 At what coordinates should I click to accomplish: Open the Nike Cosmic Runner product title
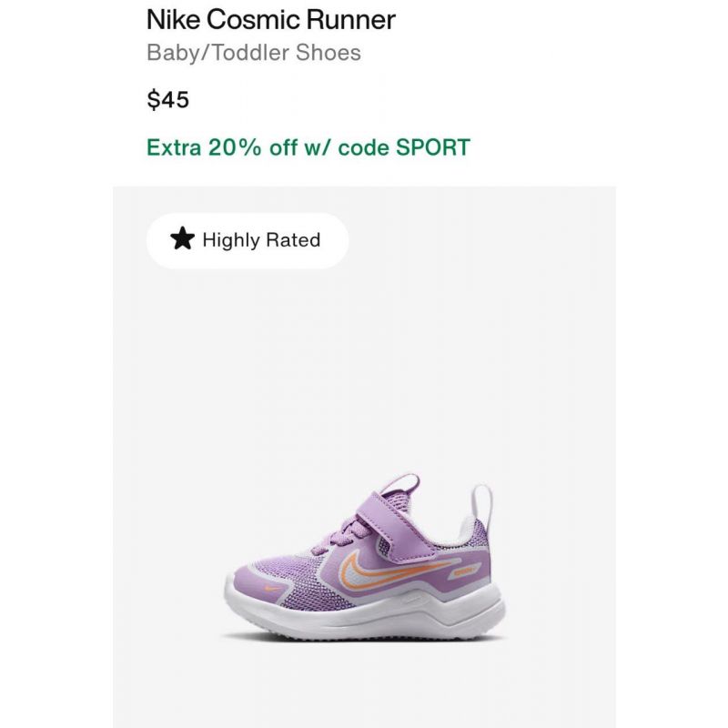(x=270, y=19)
